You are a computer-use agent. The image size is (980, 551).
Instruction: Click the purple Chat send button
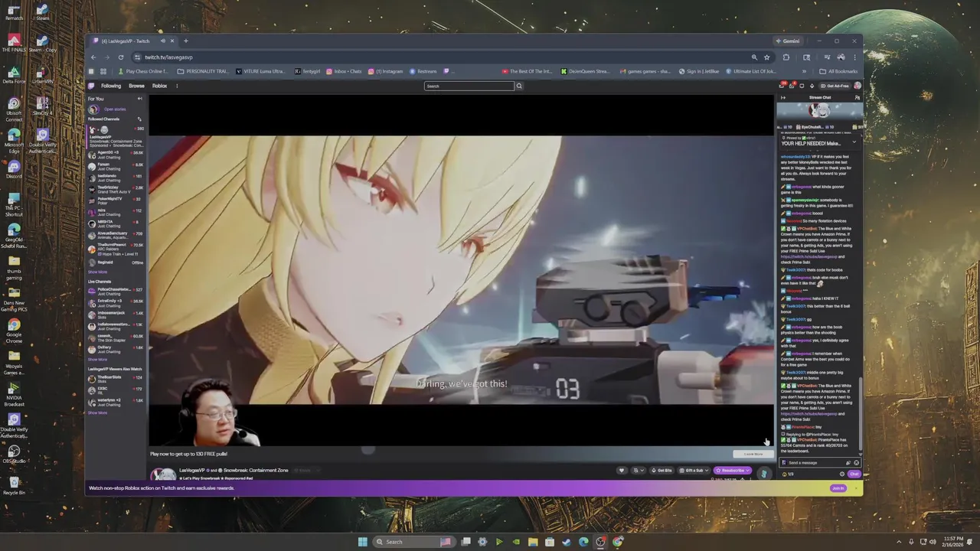tap(854, 474)
